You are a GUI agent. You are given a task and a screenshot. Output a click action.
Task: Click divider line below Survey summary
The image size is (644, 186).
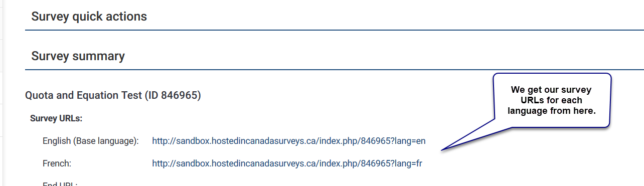click(334, 70)
